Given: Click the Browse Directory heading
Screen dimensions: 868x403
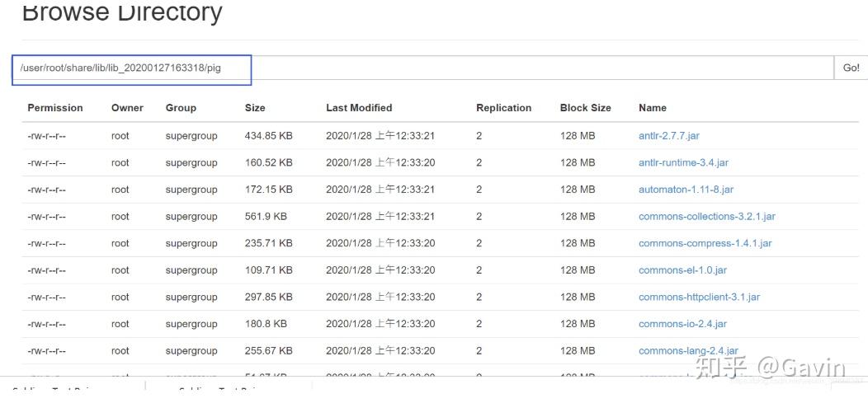Looking at the screenshot, I should 122,12.
